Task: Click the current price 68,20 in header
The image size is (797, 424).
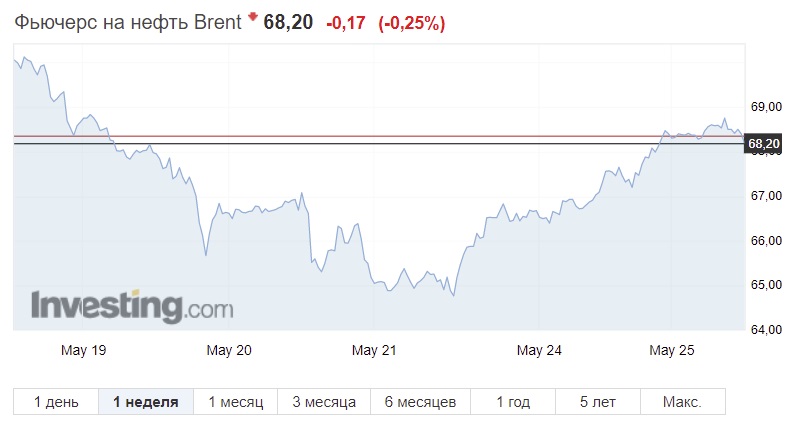Action: pos(288,22)
